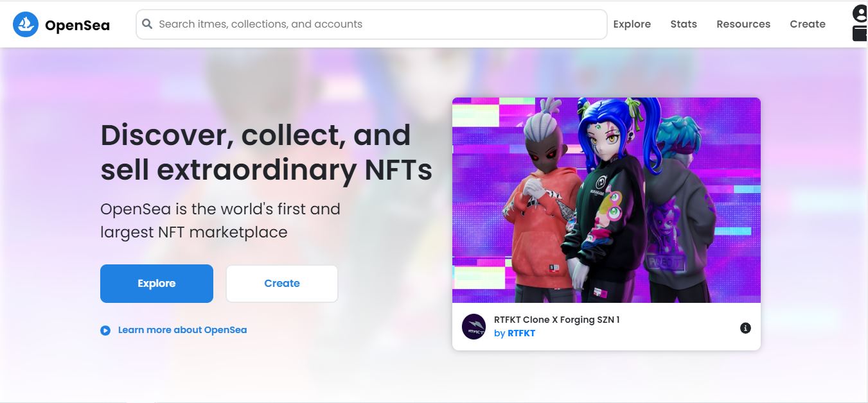This screenshot has height=403, width=868.
Task: Click the OpenSea sailboat logo icon
Action: 25,24
